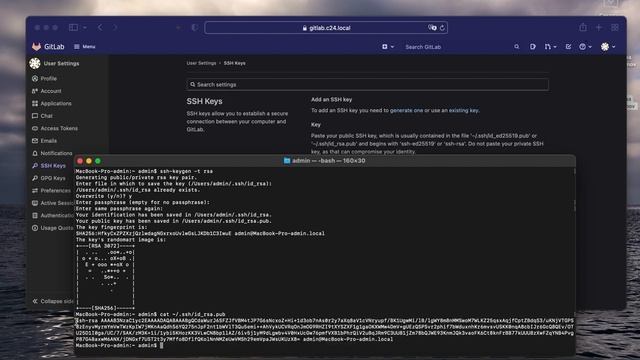Open the to-do list icon
640x360 pixels.
pyautogui.click(x=568, y=47)
